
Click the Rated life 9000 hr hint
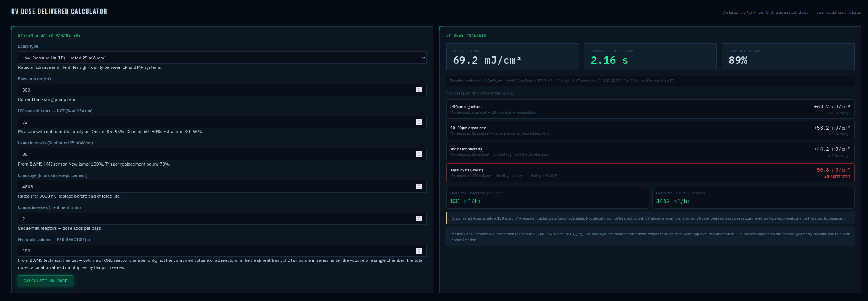click(69, 196)
